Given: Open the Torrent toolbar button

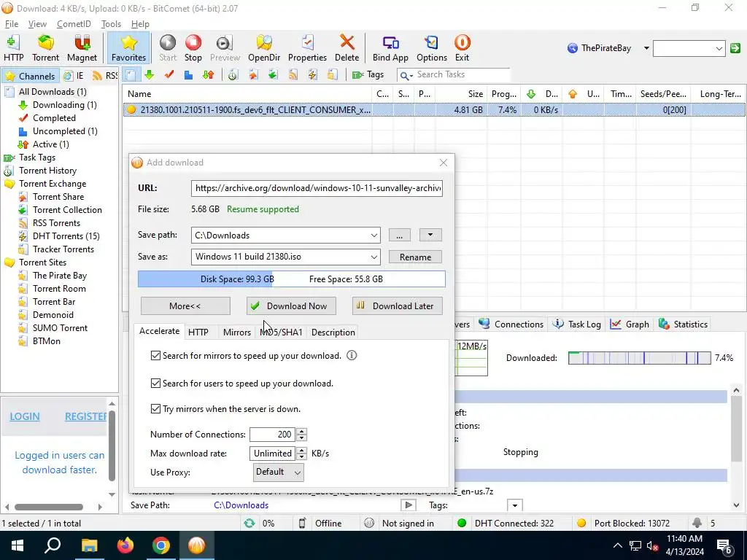Looking at the screenshot, I should tap(46, 48).
